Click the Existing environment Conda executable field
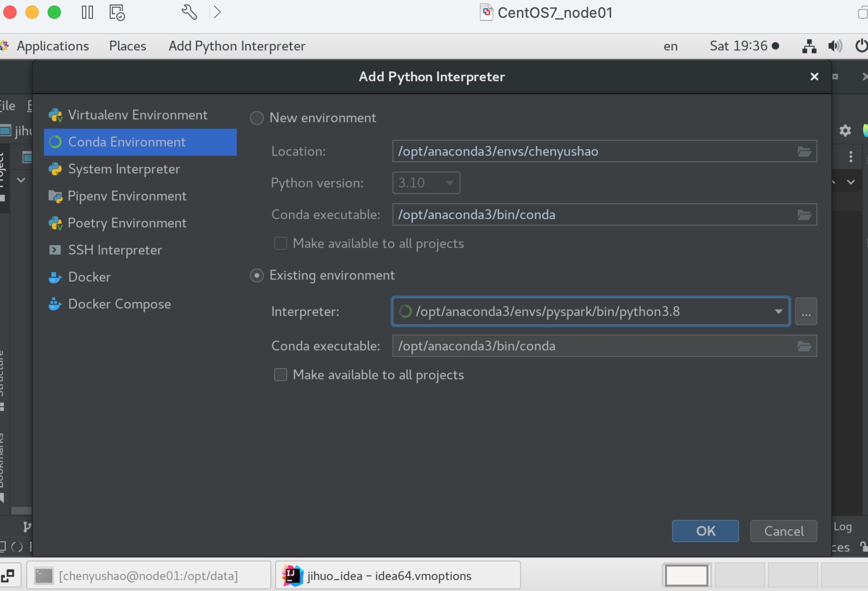Screen dimensions: 868x591 [x=604, y=346]
